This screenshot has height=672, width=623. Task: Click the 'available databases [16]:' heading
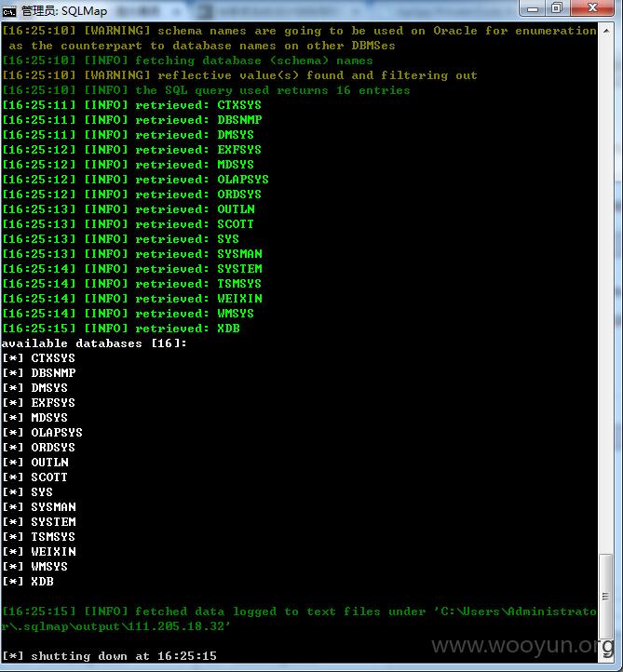tap(94, 343)
